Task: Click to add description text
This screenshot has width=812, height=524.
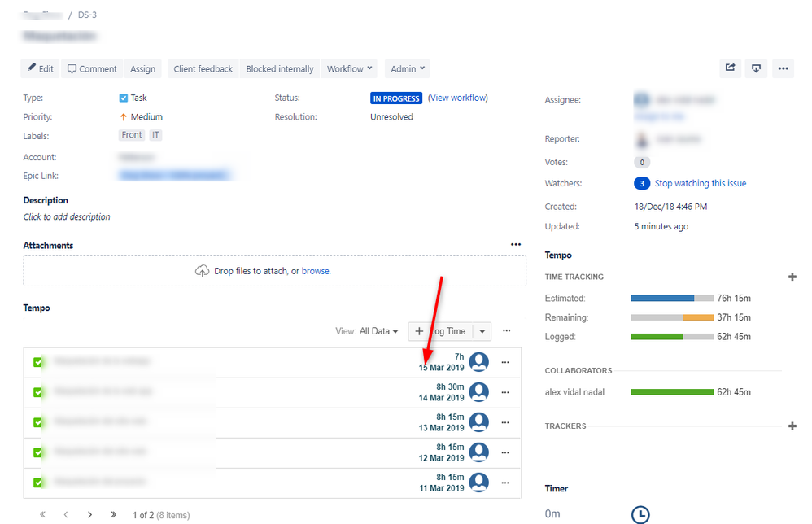Action: tap(67, 217)
